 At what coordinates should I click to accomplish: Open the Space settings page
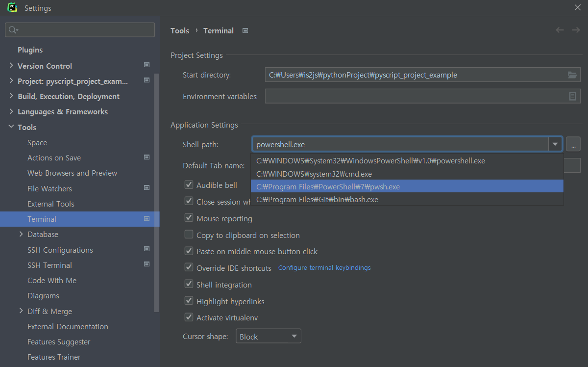pyautogui.click(x=37, y=143)
